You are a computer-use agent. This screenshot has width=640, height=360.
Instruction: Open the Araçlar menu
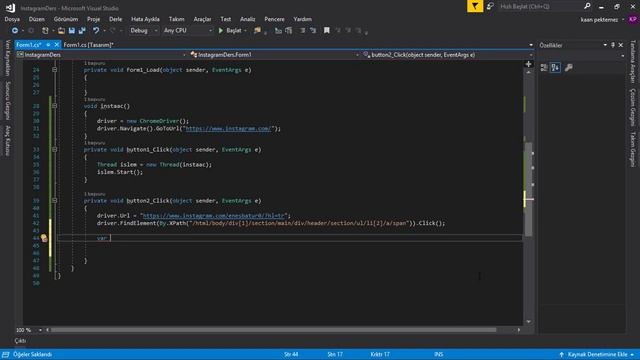[x=202, y=19]
